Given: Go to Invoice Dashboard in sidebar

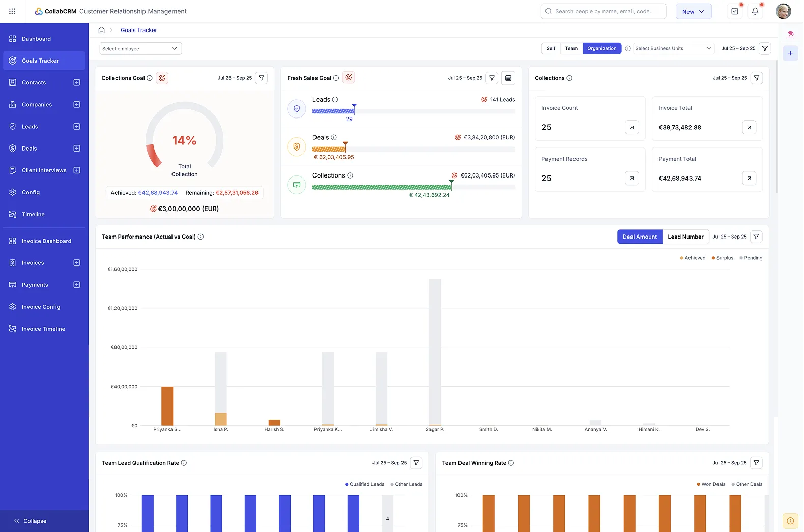Looking at the screenshot, I should pyautogui.click(x=46, y=241).
